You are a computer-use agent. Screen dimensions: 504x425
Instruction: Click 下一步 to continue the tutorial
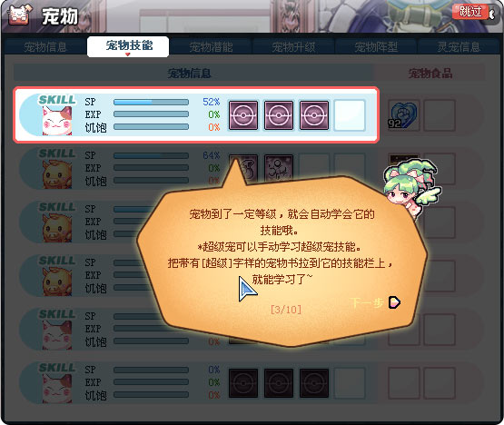pos(367,302)
